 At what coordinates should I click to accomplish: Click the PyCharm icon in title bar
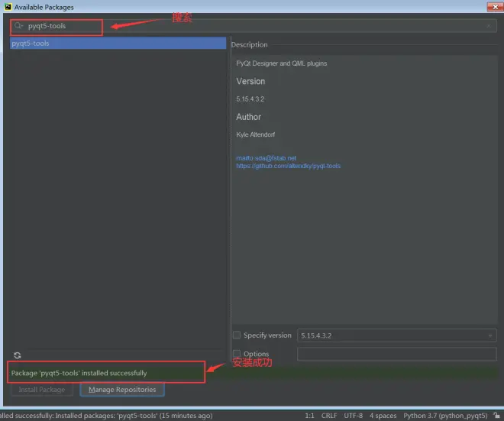pyautogui.click(x=8, y=7)
